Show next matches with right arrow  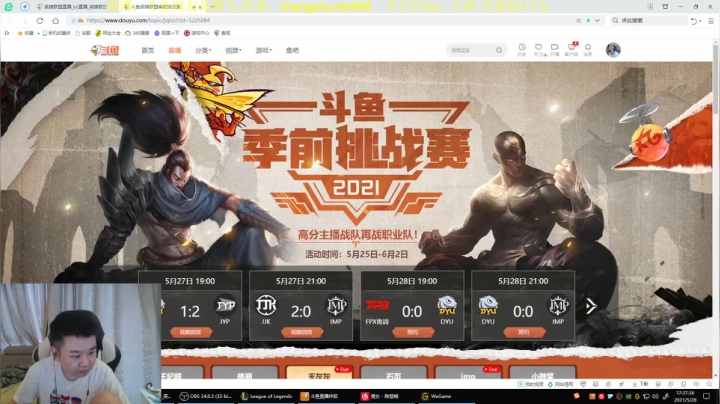coord(591,306)
